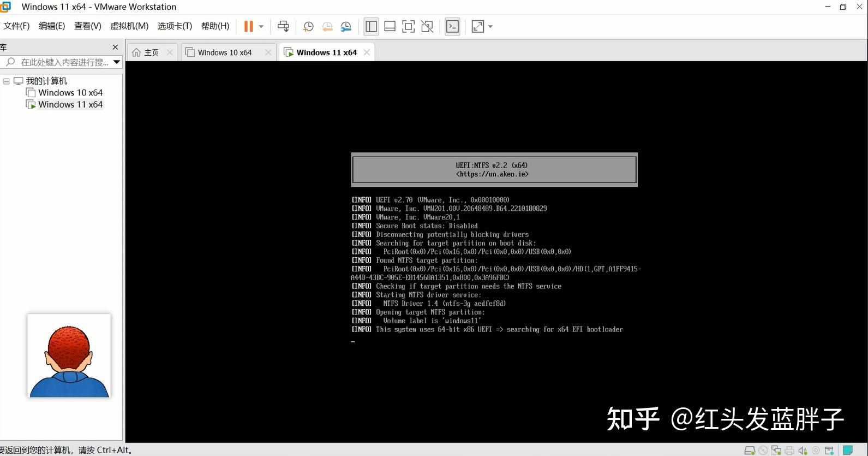Toggle the library sidebar view icon

pos(372,26)
